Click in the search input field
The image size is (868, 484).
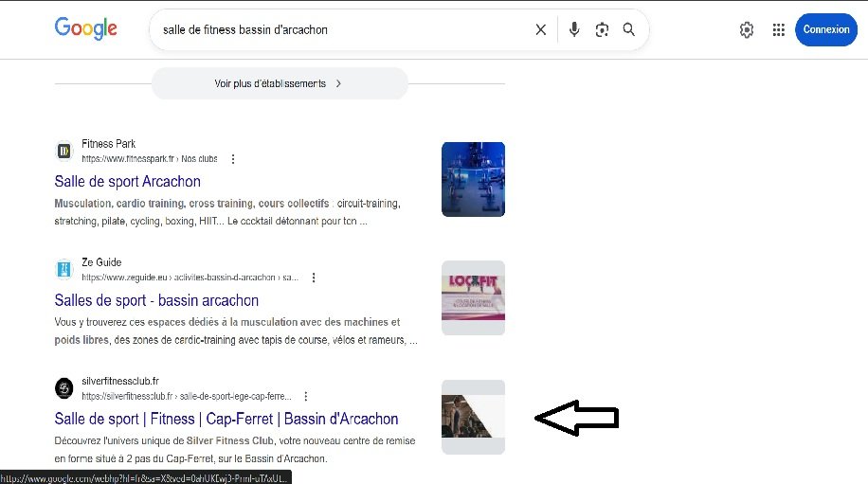(343, 30)
